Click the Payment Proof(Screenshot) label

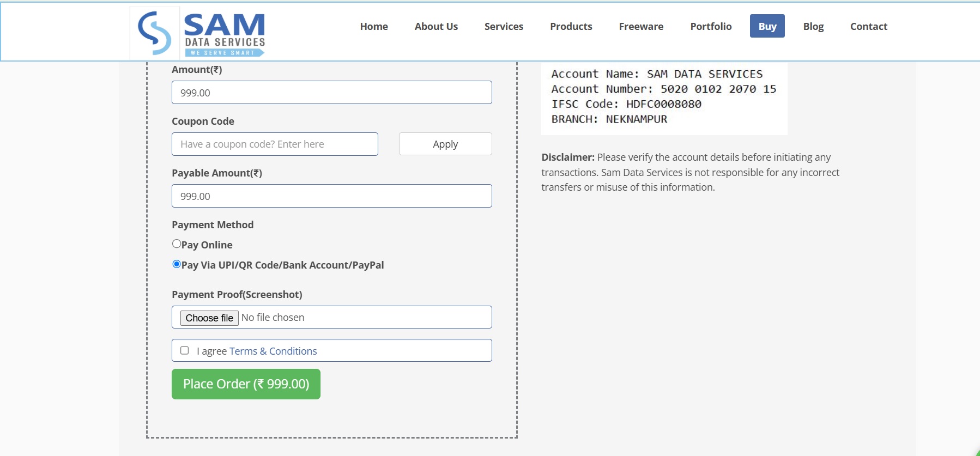tap(237, 295)
